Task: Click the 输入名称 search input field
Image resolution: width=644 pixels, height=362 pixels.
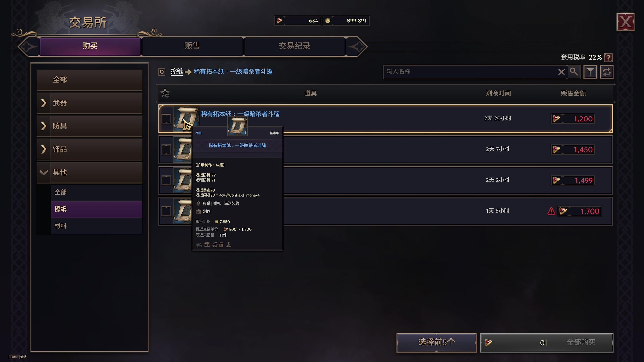Action: [470, 72]
